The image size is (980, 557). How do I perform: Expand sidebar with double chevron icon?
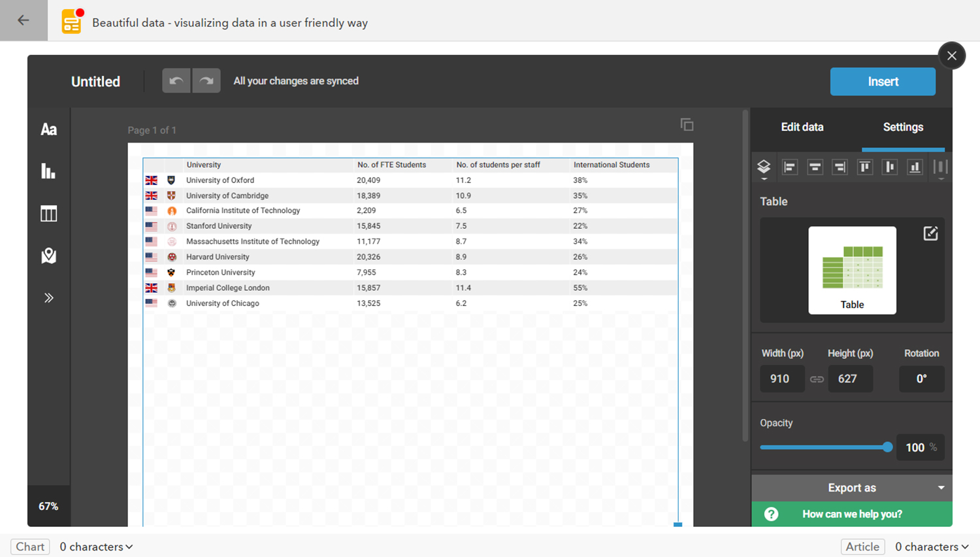[48, 298]
